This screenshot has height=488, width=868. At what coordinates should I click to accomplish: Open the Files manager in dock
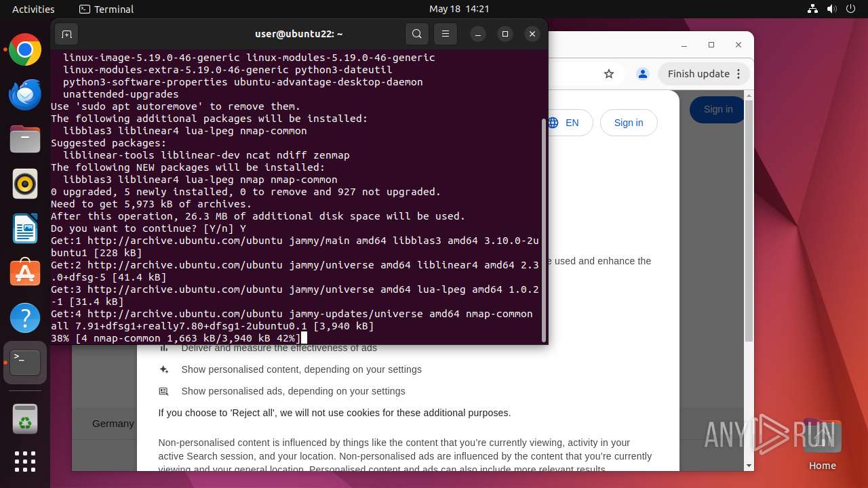click(25, 140)
